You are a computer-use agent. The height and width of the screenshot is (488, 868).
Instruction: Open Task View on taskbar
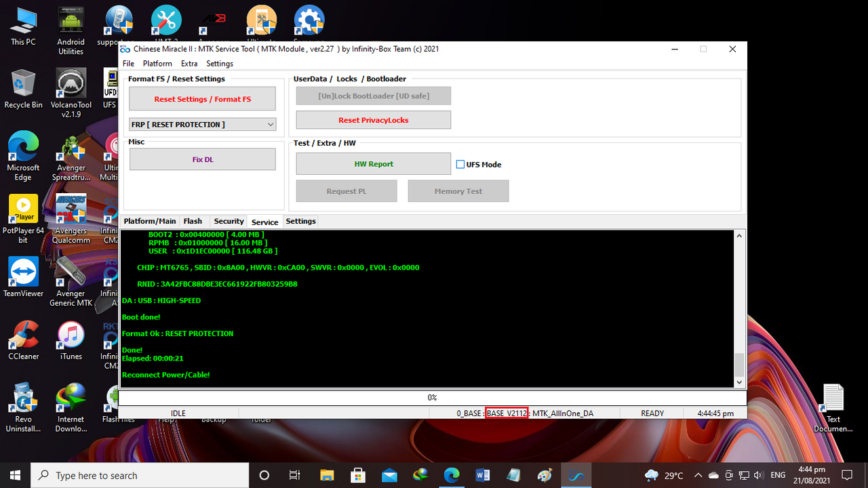294,475
